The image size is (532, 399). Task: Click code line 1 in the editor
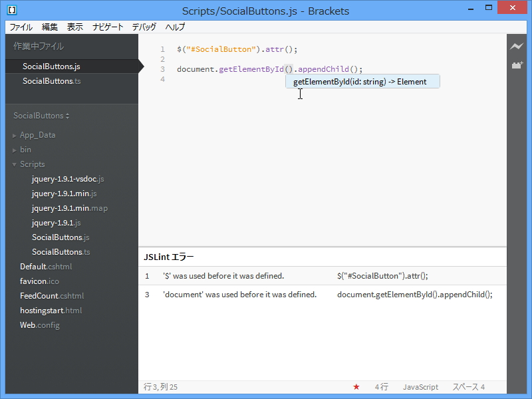click(x=237, y=49)
